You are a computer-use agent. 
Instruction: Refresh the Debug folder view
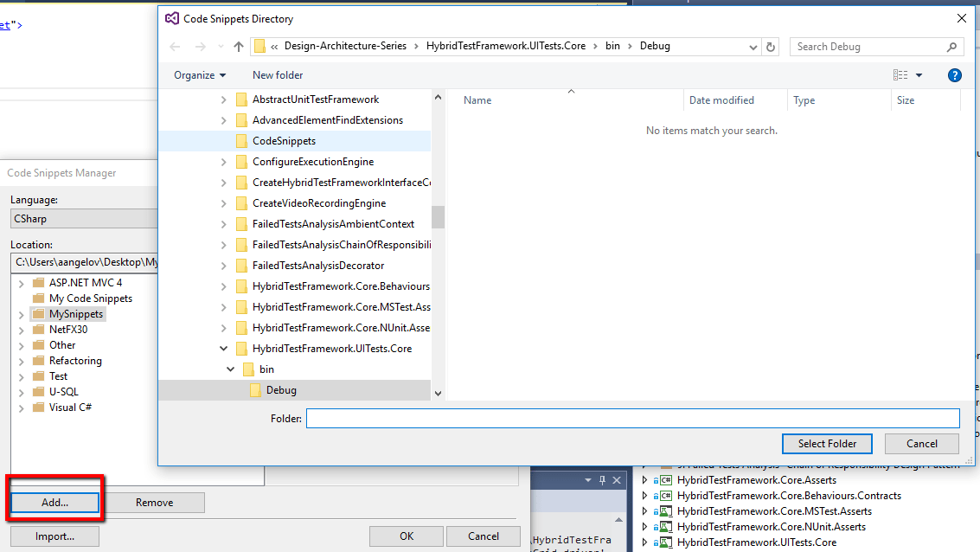[x=771, y=47]
